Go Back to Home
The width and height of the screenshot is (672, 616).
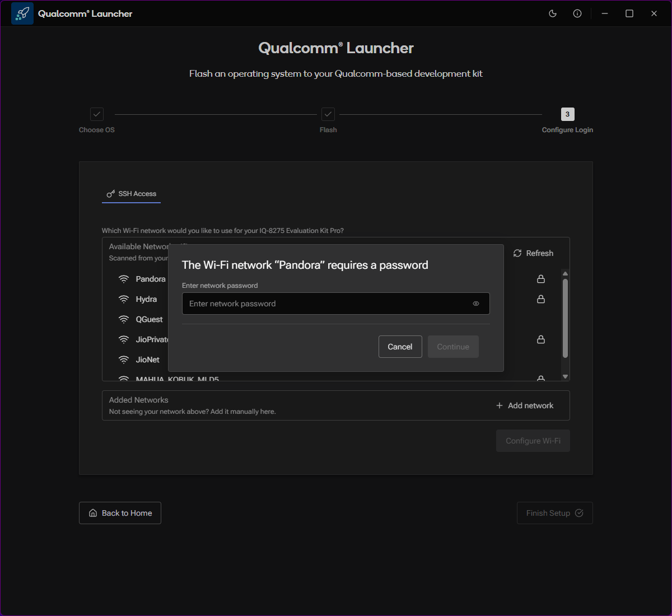120,513
